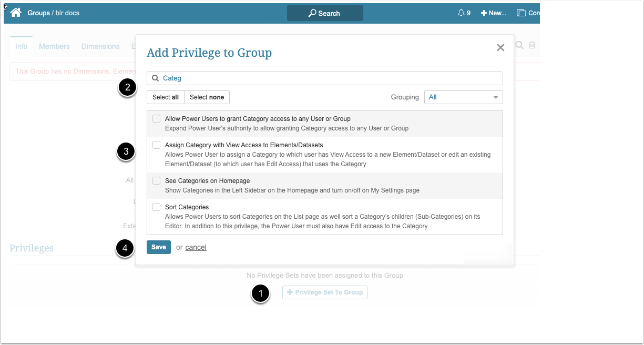Open the Dimensions tab
644x345 pixels.
pyautogui.click(x=100, y=46)
